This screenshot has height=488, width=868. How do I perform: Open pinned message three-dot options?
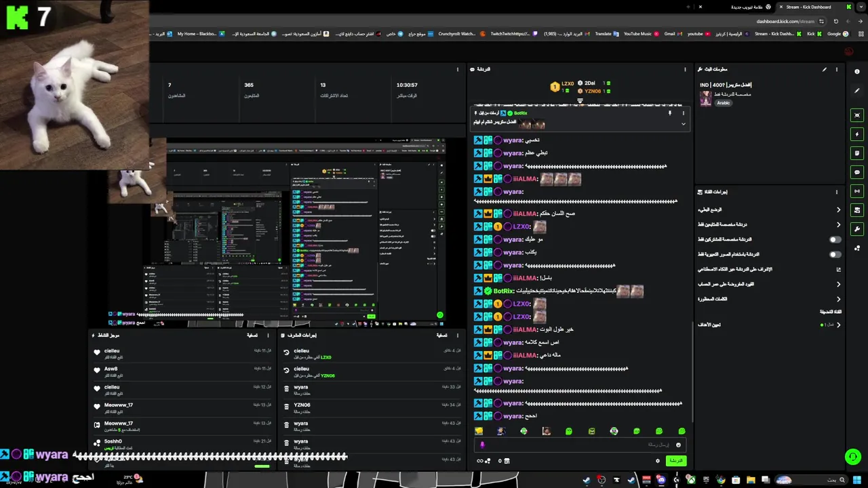(x=683, y=113)
